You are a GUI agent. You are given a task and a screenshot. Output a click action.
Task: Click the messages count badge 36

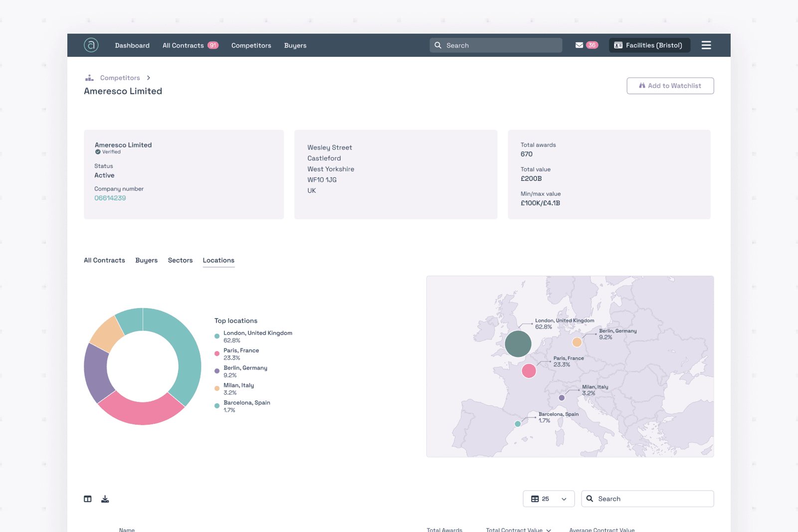click(592, 45)
